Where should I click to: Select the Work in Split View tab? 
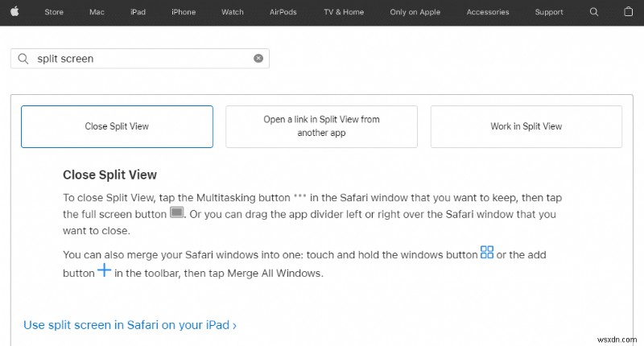point(526,126)
